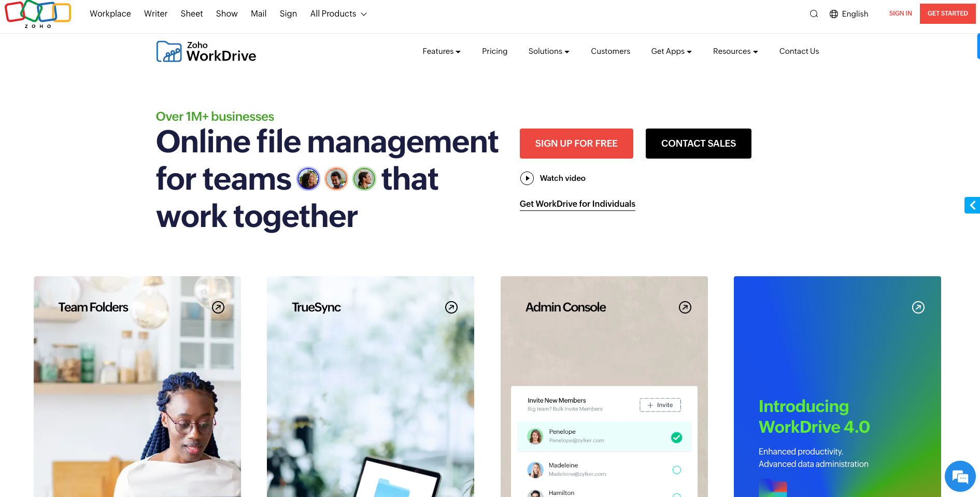The height and width of the screenshot is (497, 980).
Task: Expand the blue side panel arrow
Action: (x=972, y=205)
